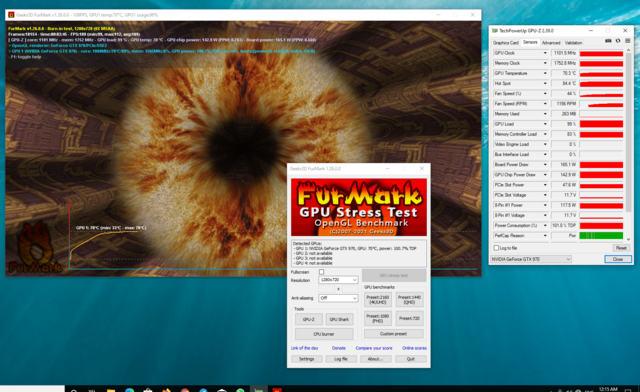This screenshot has height=392, width=640.
Task: Click the Custom preset button
Action: 393,334
